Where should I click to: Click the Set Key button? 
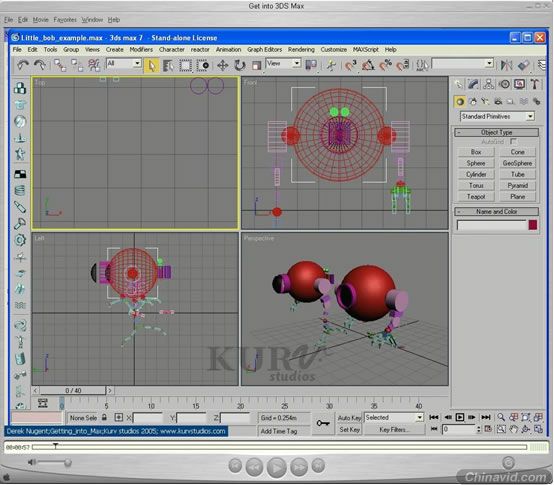point(349,430)
